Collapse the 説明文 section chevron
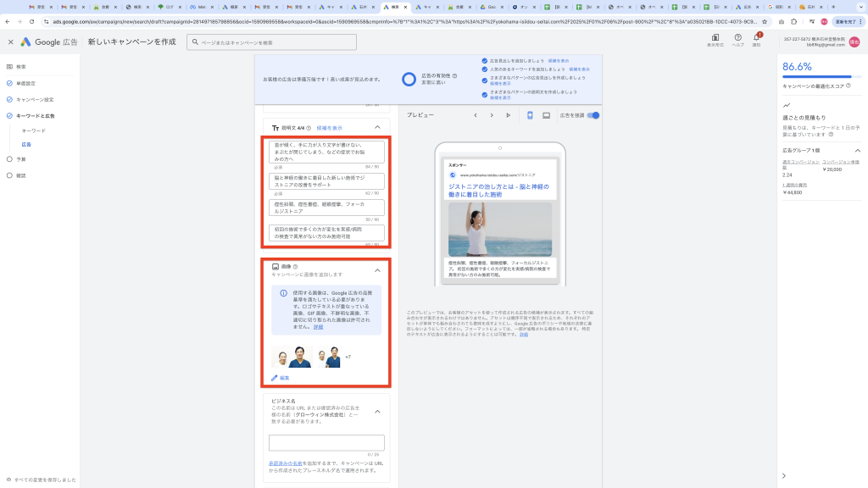Image resolution: width=868 pixels, height=488 pixels. (x=377, y=127)
